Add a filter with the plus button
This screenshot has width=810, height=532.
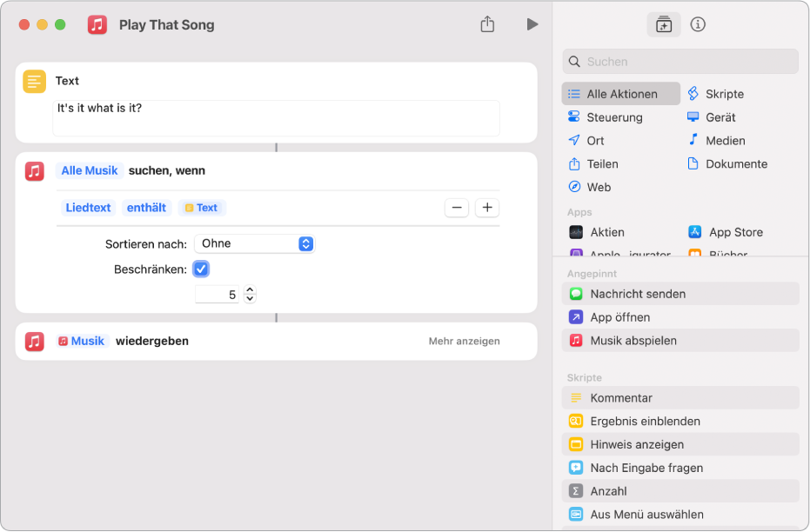(487, 208)
